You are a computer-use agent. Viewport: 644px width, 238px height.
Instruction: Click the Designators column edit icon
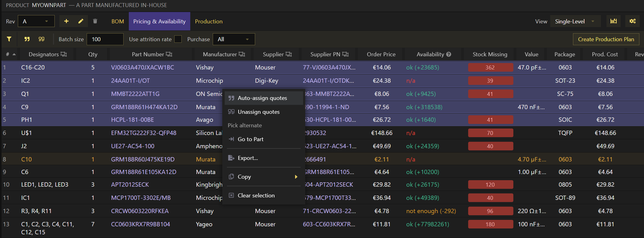(64, 54)
